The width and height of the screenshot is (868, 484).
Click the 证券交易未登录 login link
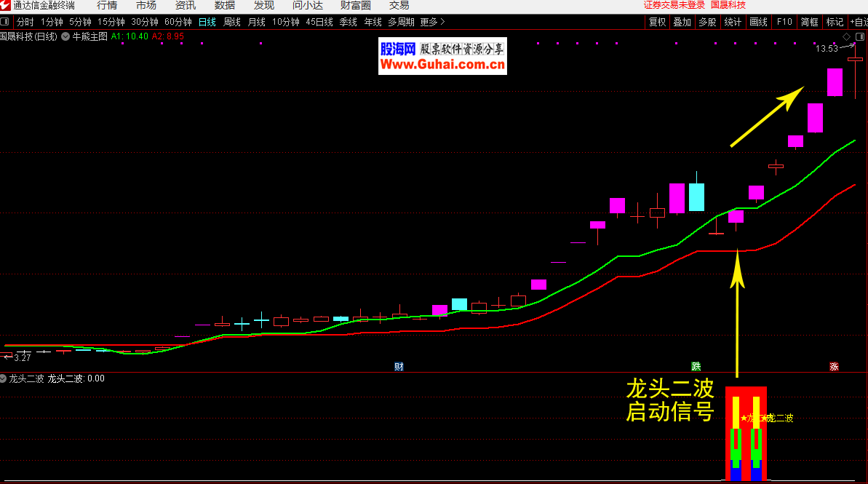pos(674,5)
